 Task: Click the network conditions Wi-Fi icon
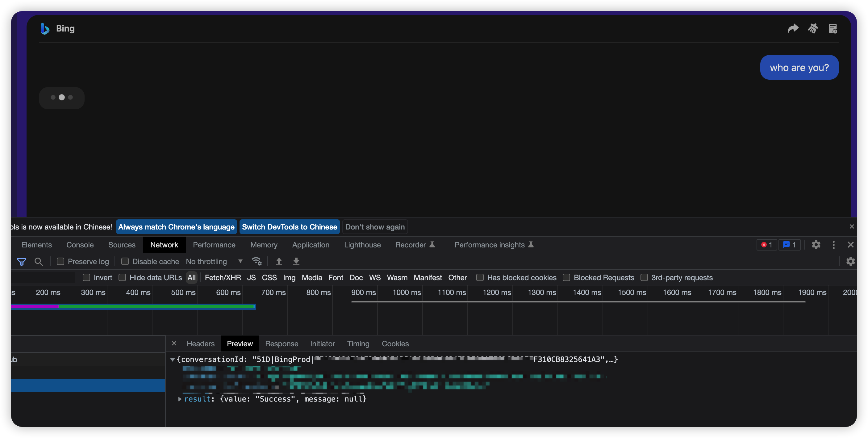coord(257,261)
